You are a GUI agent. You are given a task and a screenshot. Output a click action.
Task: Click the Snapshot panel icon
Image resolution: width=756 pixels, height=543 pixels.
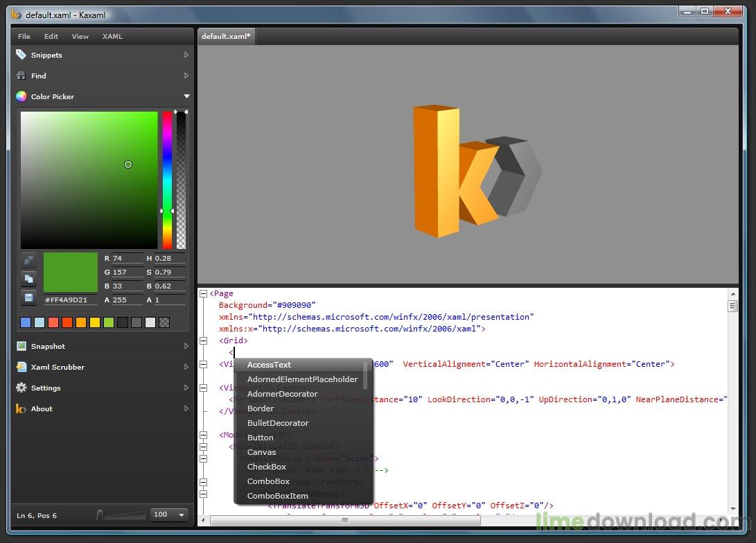pyautogui.click(x=21, y=346)
